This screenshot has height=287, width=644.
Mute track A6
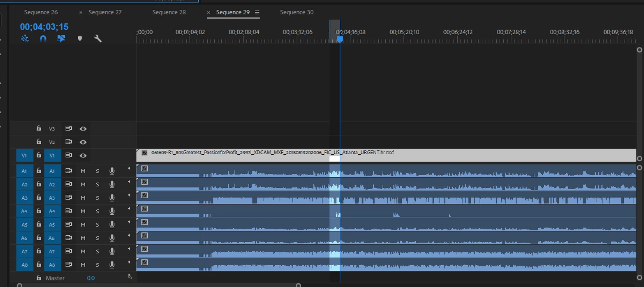(x=83, y=238)
